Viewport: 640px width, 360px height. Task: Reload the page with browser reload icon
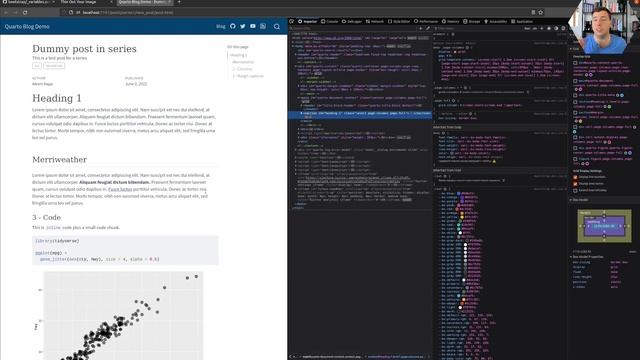point(25,13)
